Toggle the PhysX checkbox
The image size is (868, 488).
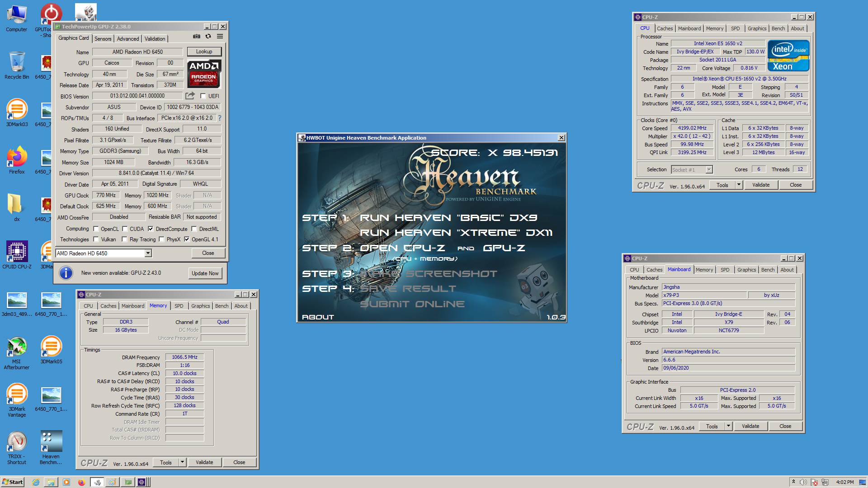(x=161, y=239)
